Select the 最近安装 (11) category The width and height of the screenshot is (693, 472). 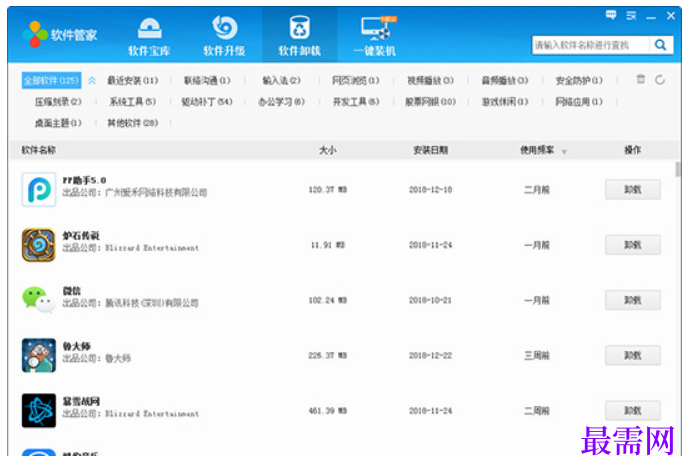pyautogui.click(x=133, y=80)
